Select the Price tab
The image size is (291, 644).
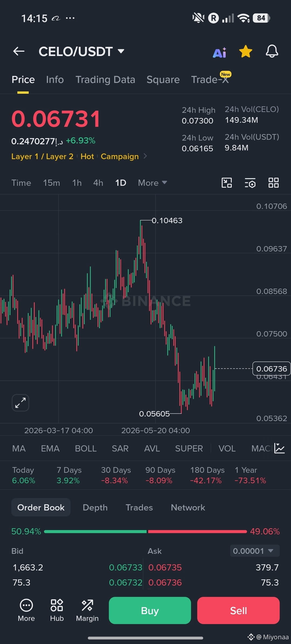tap(23, 80)
